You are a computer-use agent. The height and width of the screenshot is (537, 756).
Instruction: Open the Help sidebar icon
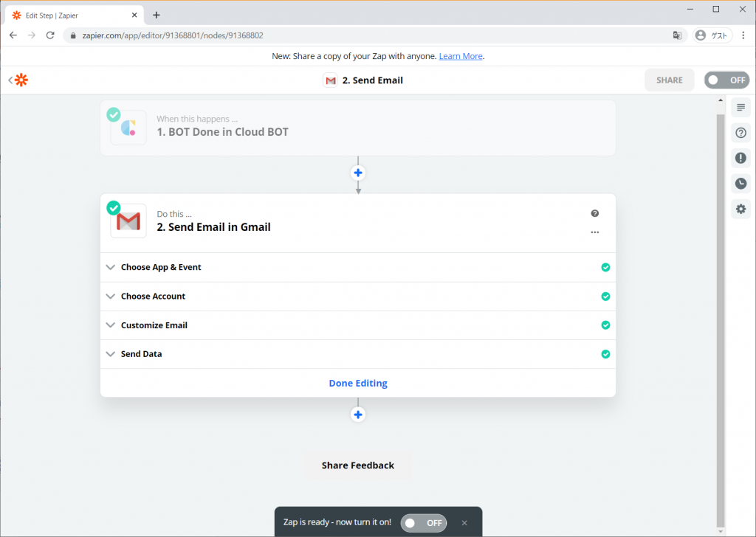tap(740, 133)
